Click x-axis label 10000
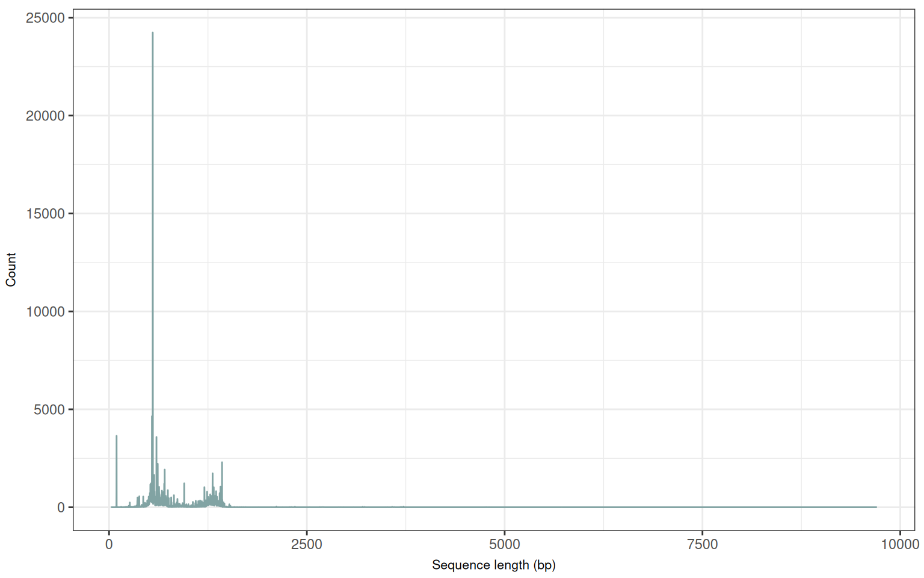The height and width of the screenshot is (578, 924). coord(900,544)
